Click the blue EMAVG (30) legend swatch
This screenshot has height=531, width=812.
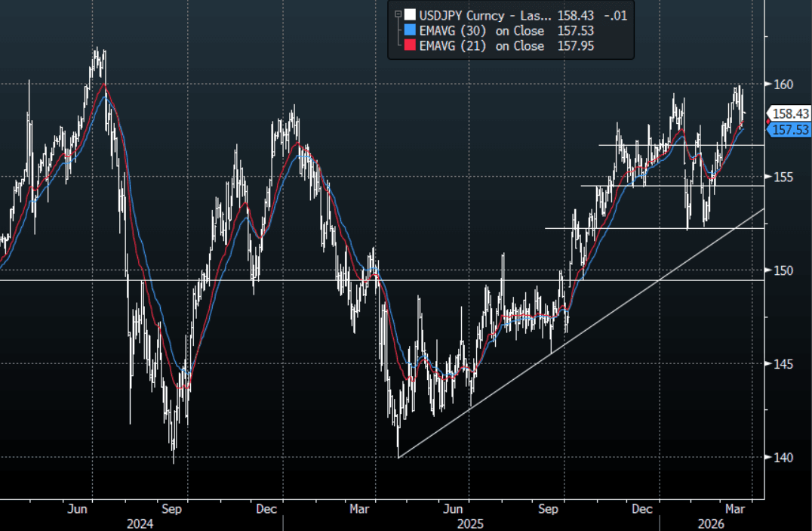(x=410, y=30)
